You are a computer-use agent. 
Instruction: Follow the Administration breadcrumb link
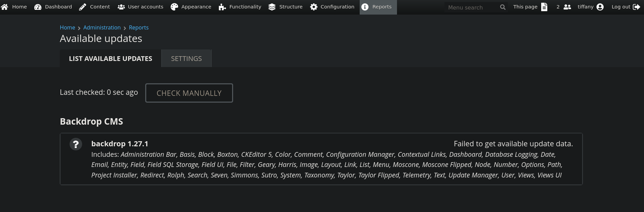102,28
